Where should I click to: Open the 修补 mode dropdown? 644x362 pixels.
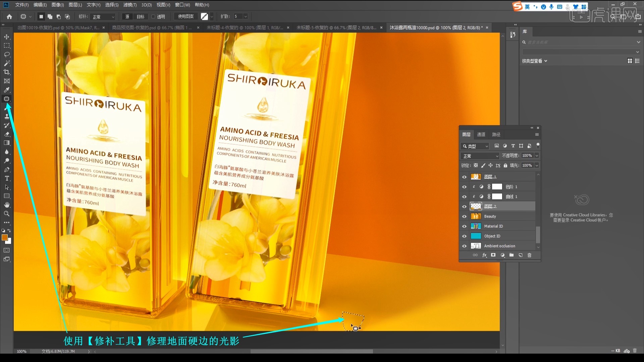click(104, 16)
